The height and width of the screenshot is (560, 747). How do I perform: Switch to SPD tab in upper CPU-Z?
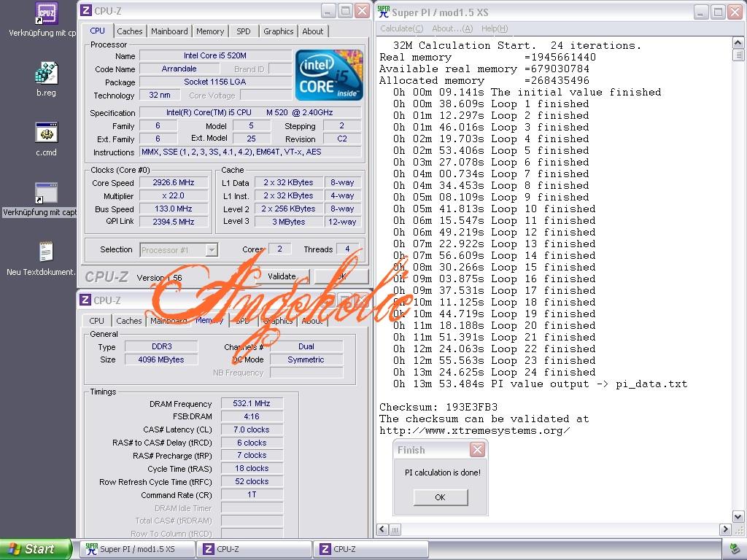point(244,31)
